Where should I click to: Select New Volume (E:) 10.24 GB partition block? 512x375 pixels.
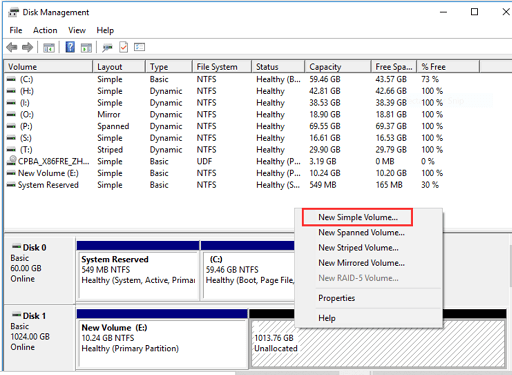163,338
